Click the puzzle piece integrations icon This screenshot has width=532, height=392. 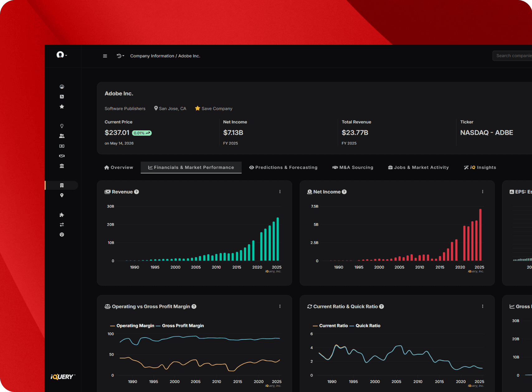pos(62,215)
